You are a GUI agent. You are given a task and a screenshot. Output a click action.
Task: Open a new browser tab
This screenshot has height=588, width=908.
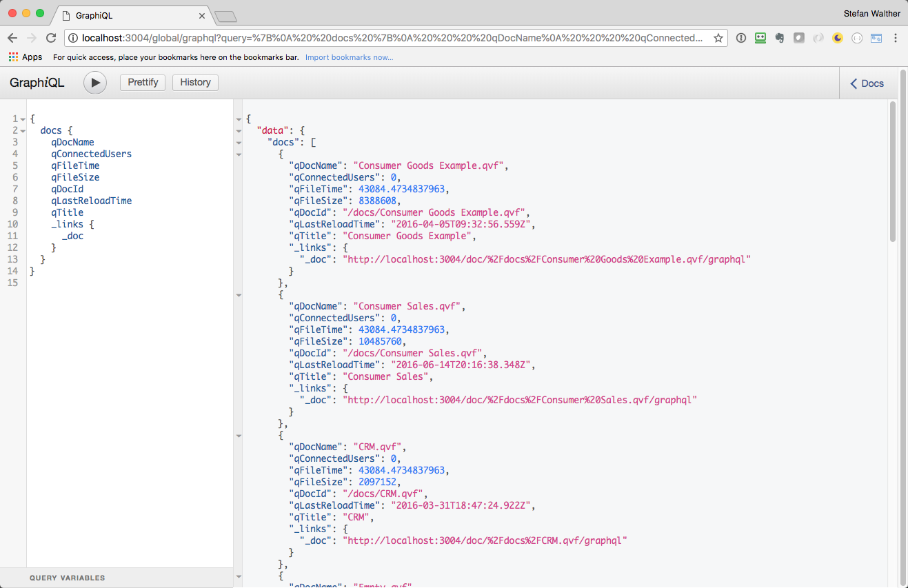pos(225,16)
